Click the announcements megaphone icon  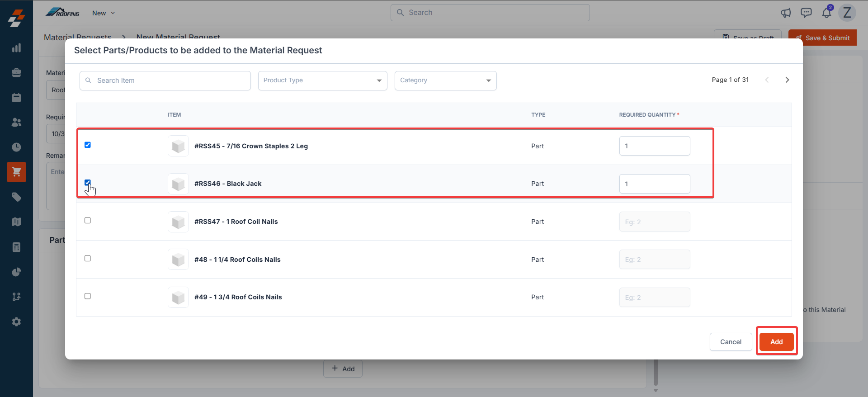point(786,13)
